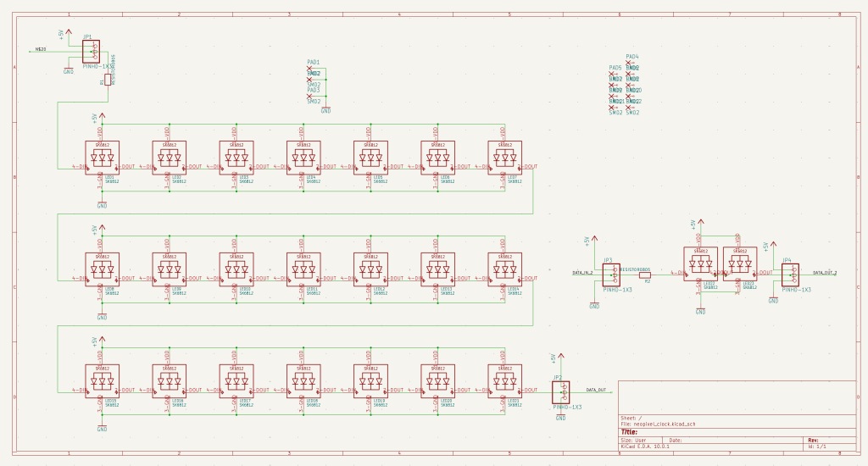Click the Rev: field in title block

pyautogui.click(x=813, y=441)
